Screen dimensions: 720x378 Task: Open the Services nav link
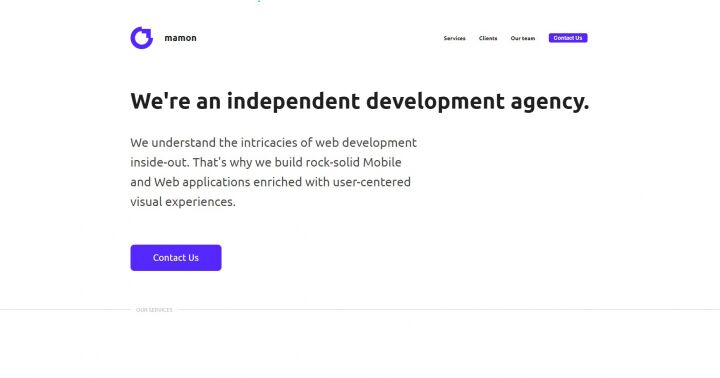pos(455,38)
